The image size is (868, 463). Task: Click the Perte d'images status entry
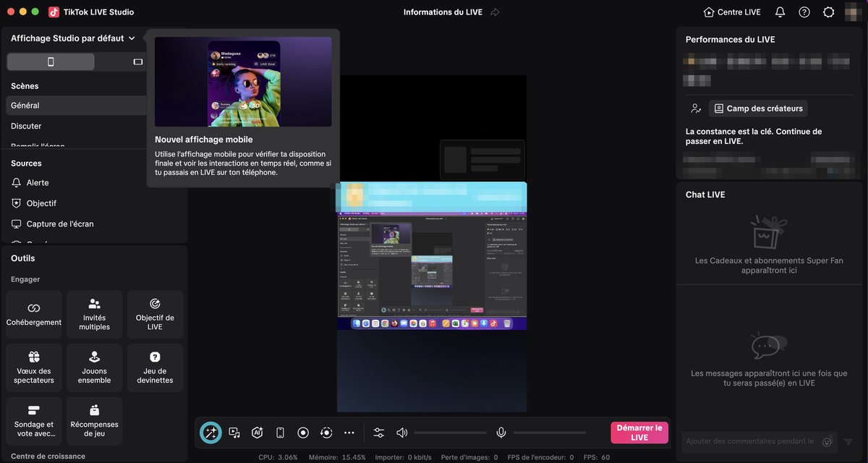(x=469, y=457)
